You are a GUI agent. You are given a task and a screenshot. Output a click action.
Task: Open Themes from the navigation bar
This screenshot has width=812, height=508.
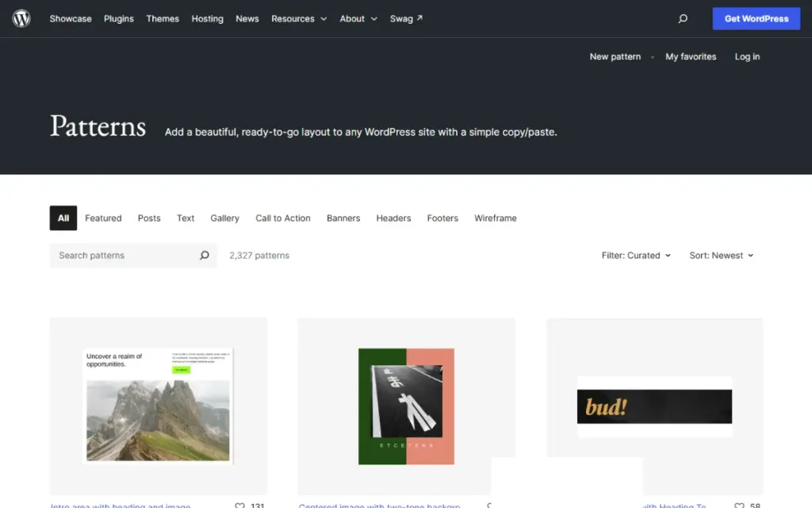[x=163, y=19]
